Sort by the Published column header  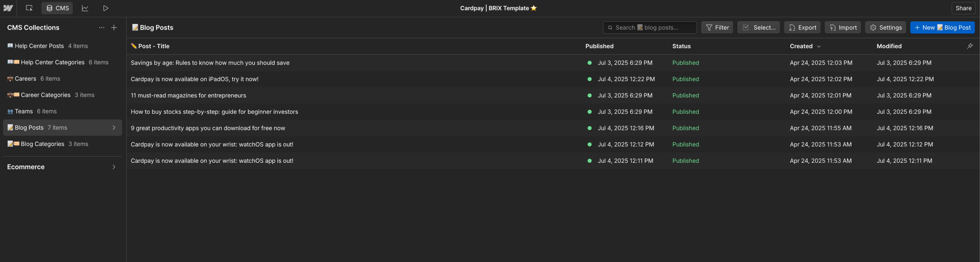pos(599,46)
